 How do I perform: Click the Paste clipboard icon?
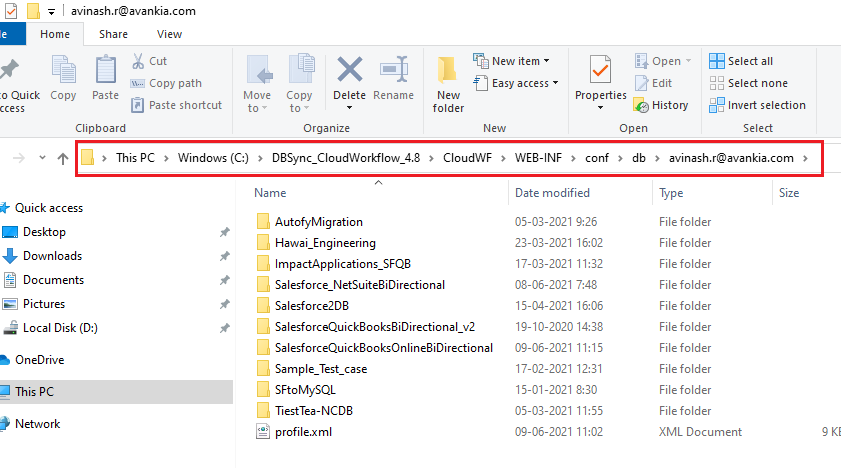click(x=105, y=72)
